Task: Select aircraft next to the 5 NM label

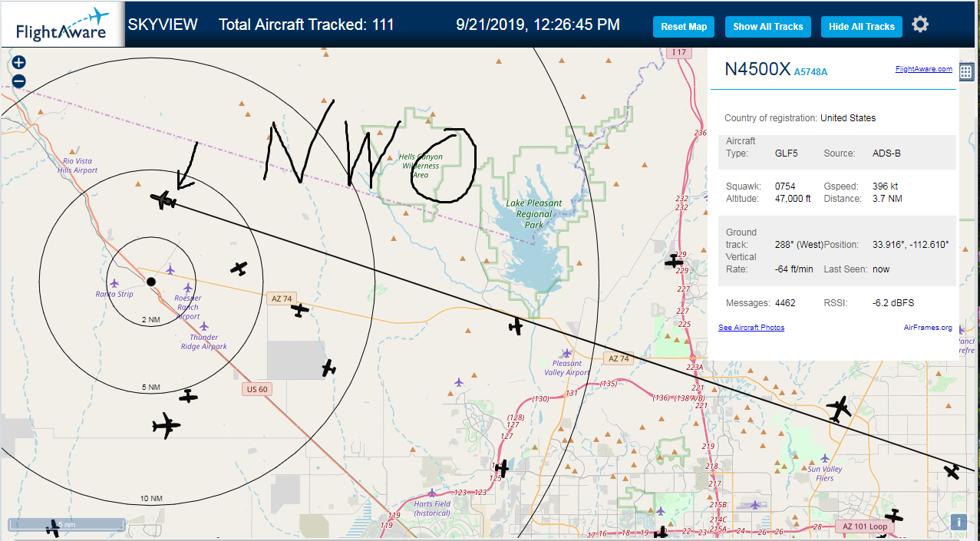Action: tap(188, 396)
